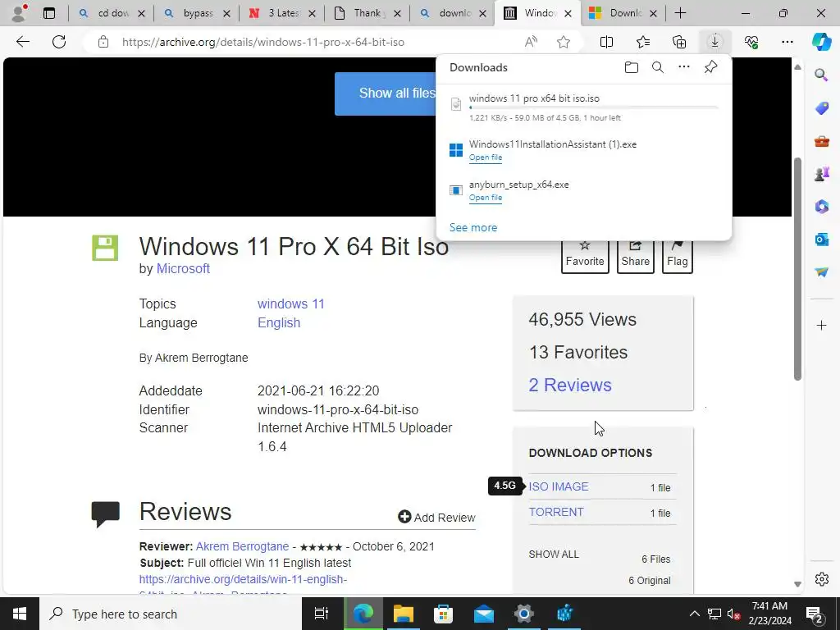Click the taskbar search box
The width and height of the screenshot is (840, 630).
pos(171,614)
